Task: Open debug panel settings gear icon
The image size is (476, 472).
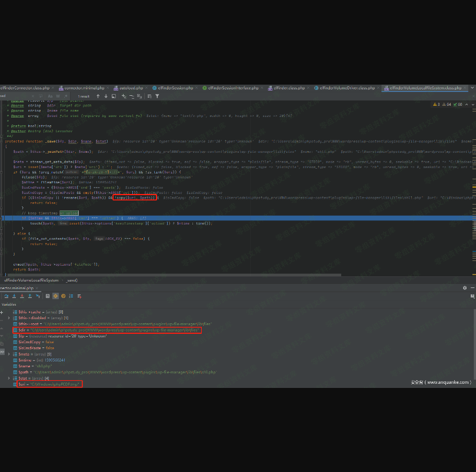Action: pos(464,288)
